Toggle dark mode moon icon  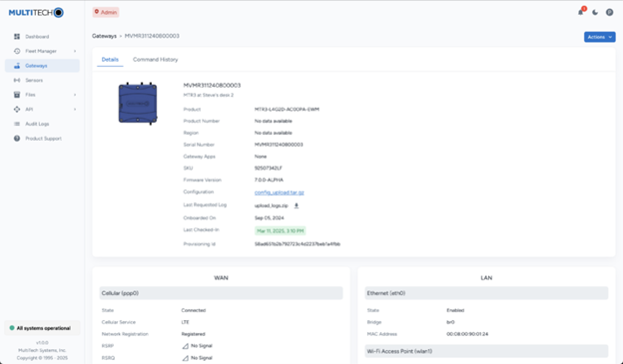595,12
